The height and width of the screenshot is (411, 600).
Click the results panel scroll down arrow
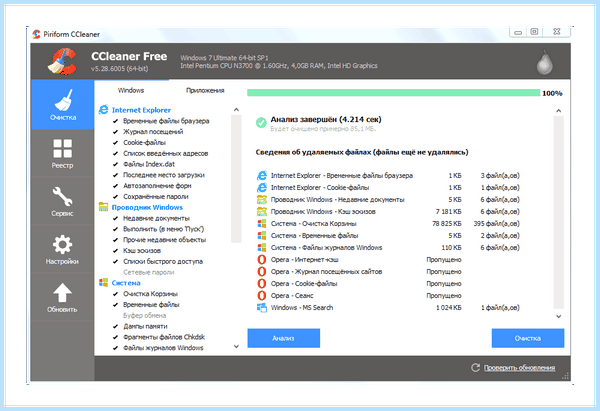point(559,316)
